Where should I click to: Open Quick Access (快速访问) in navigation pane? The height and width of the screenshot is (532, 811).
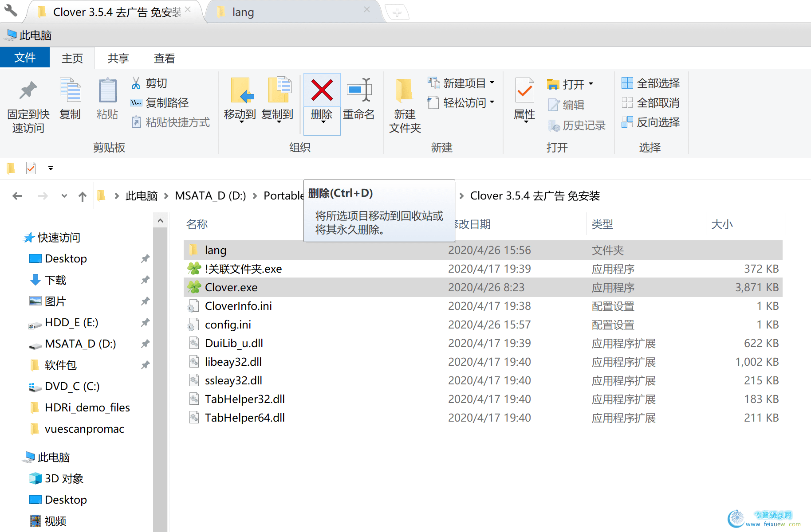pos(52,238)
